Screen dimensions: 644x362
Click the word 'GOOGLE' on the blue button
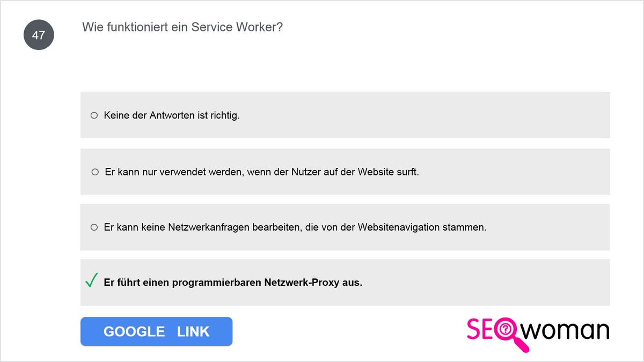coord(134,331)
